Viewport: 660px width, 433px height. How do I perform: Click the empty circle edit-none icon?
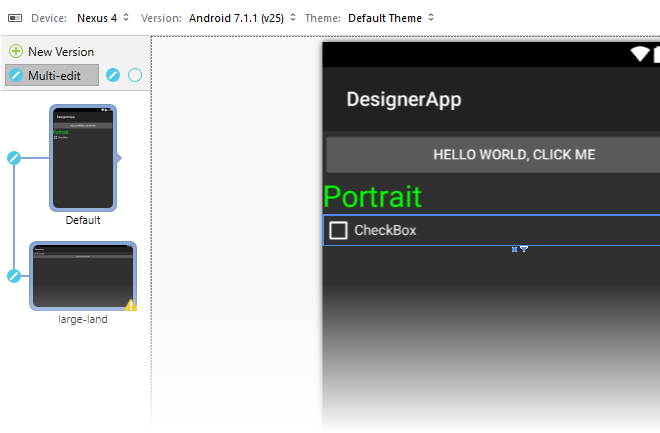135,75
